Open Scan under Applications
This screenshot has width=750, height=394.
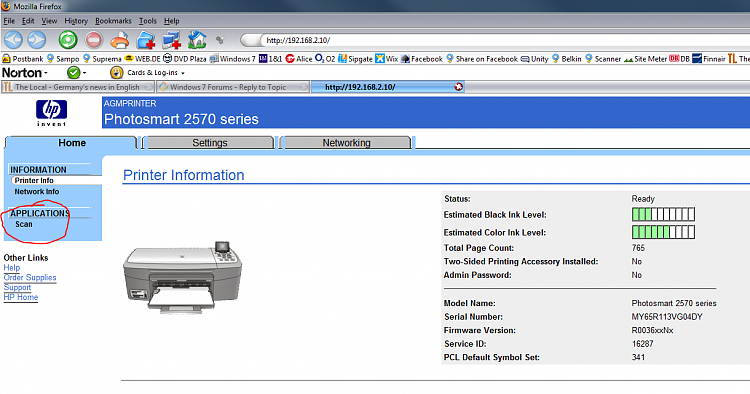pyautogui.click(x=23, y=224)
